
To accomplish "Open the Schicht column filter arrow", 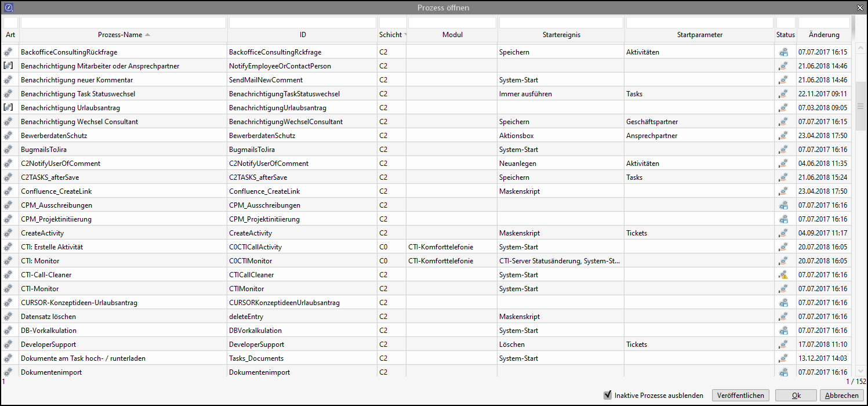I will pyautogui.click(x=405, y=35).
